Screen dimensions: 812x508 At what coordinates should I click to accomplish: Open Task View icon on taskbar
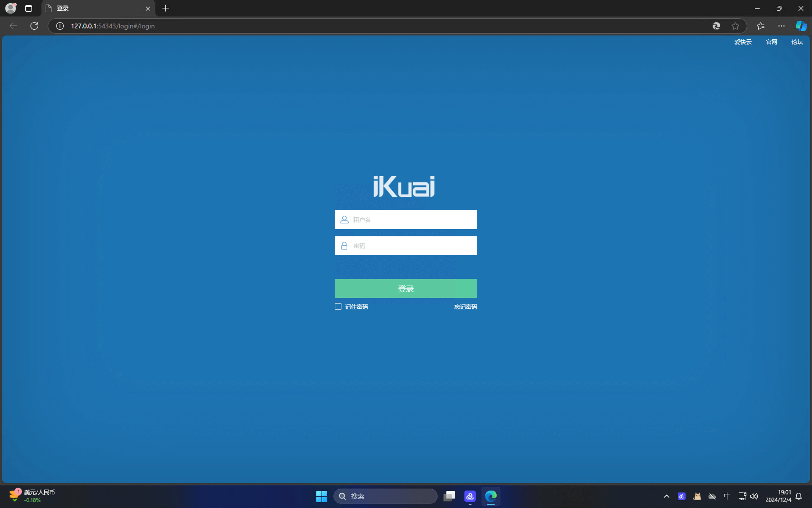[449, 496]
